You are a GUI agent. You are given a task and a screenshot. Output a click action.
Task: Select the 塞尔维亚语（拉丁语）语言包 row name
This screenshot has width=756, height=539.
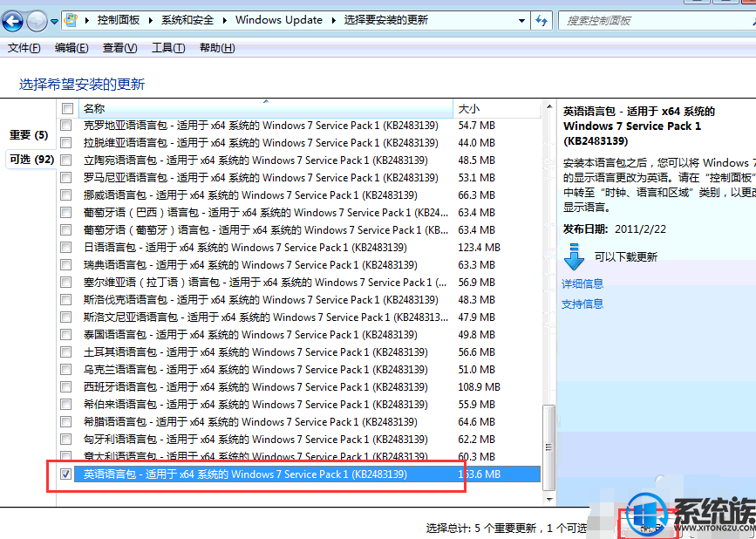tap(265, 283)
